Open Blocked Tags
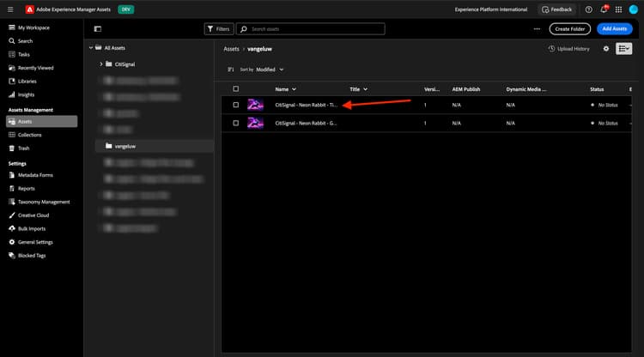The image size is (644, 357). (x=32, y=255)
